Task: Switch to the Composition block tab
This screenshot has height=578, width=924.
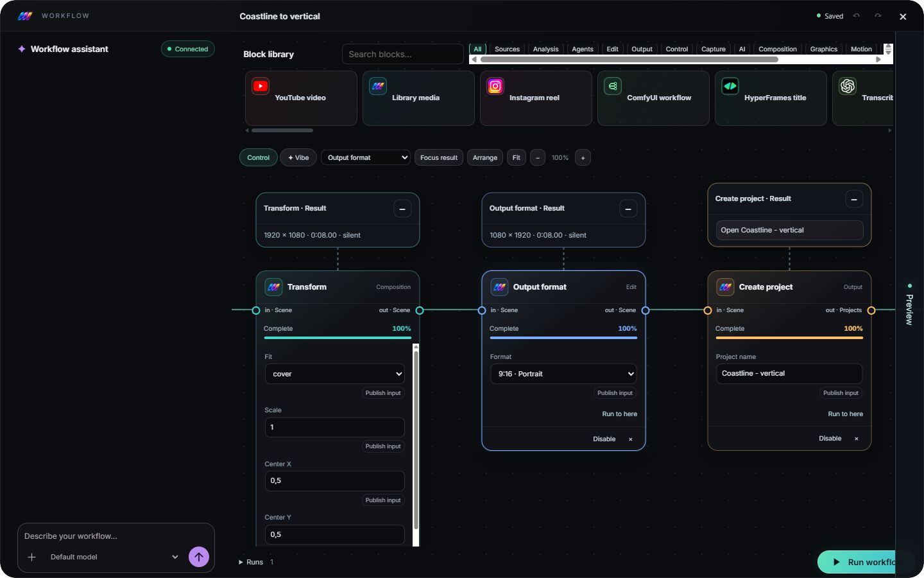Action: click(x=778, y=49)
